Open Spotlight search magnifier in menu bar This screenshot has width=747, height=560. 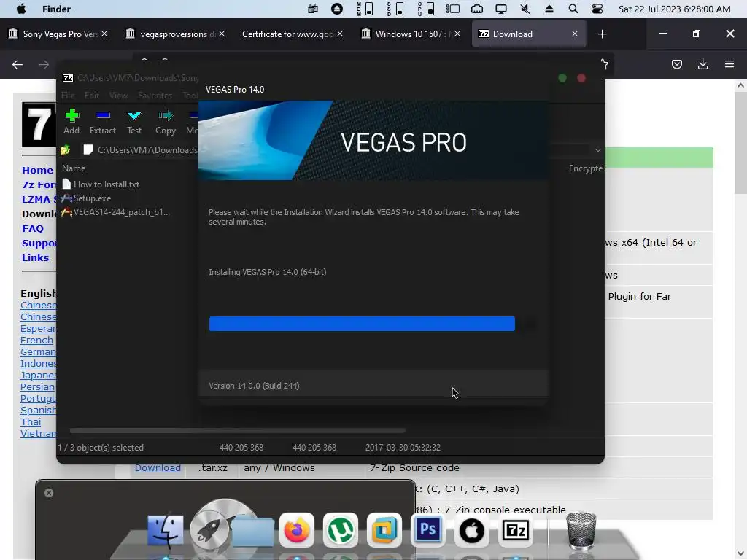pos(573,9)
